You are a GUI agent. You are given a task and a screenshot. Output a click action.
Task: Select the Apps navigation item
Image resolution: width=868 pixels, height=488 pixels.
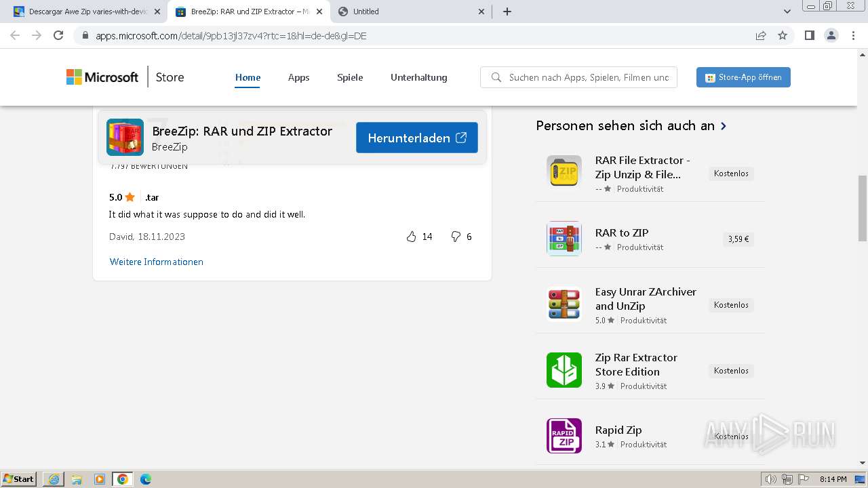[x=298, y=77]
